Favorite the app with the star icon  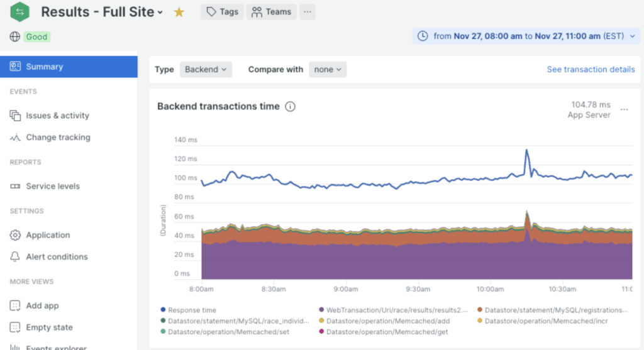point(179,12)
